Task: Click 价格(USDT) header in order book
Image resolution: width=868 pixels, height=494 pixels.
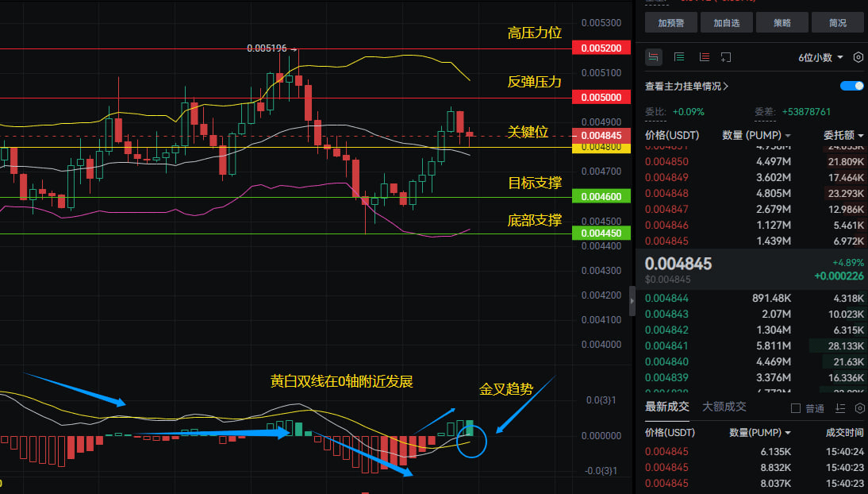Action: pyautogui.click(x=672, y=135)
